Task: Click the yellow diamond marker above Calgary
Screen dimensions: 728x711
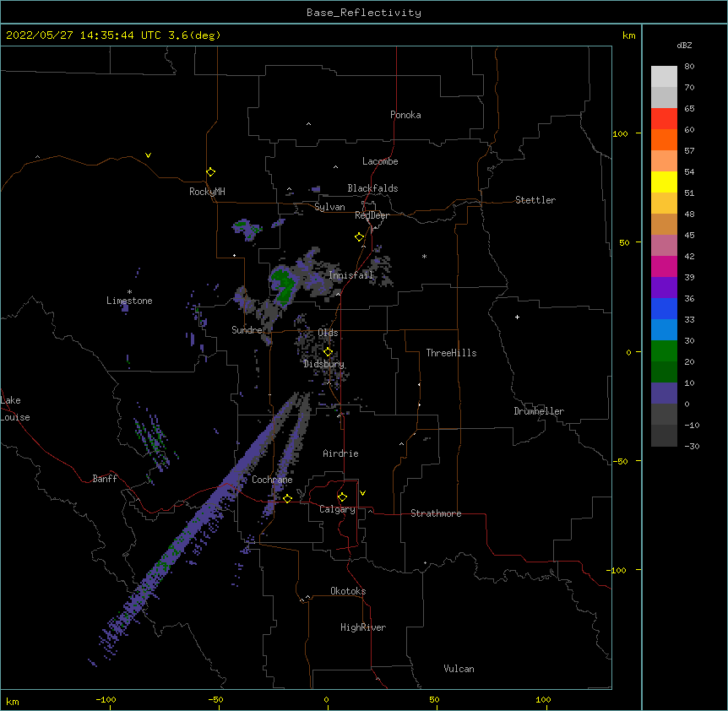Action: pyautogui.click(x=342, y=497)
